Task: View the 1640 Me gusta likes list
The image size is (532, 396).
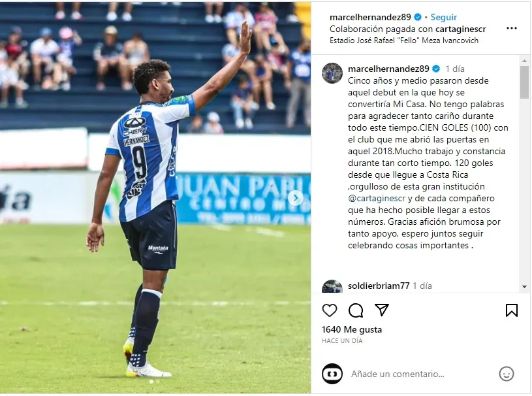Action: click(x=351, y=329)
